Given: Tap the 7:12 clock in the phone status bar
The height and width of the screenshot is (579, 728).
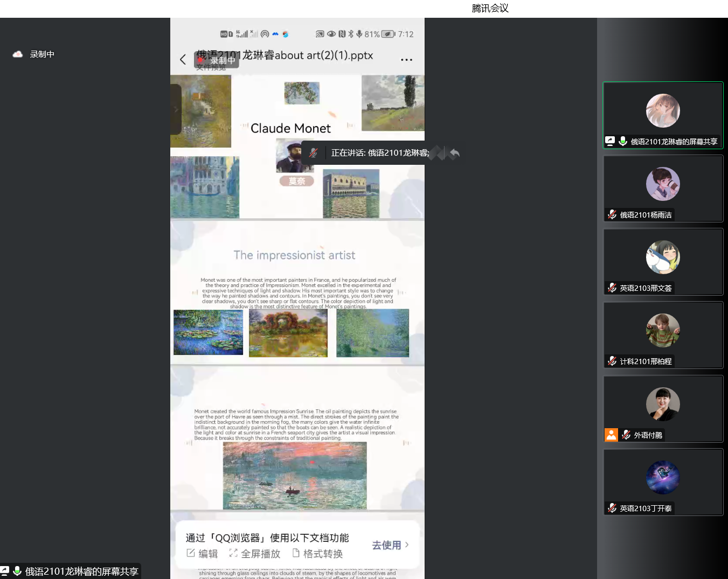Looking at the screenshot, I should [x=406, y=34].
